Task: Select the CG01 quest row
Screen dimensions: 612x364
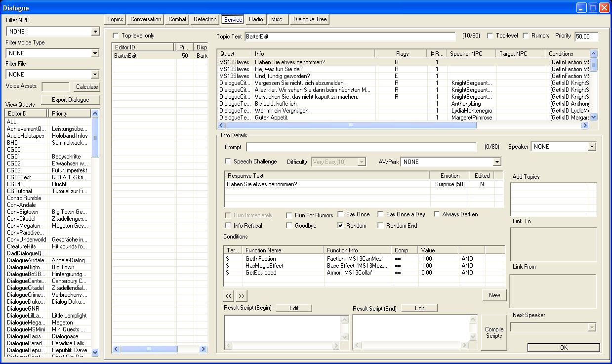Action: pos(48,157)
